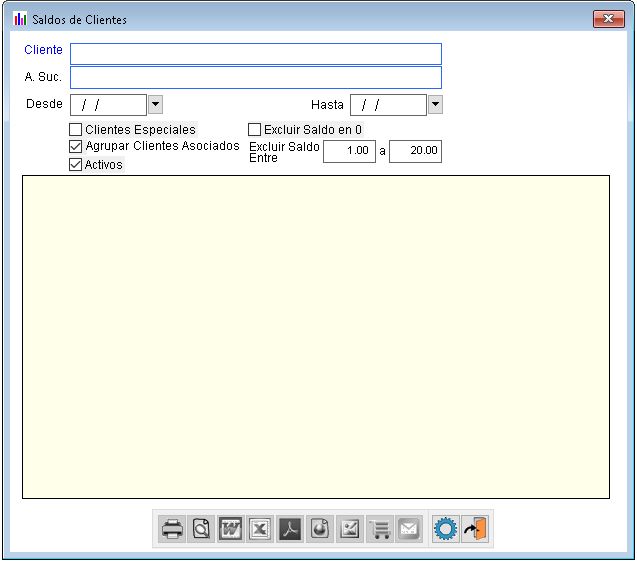Click the image export icon
The width and height of the screenshot is (637, 562).
coord(349,529)
